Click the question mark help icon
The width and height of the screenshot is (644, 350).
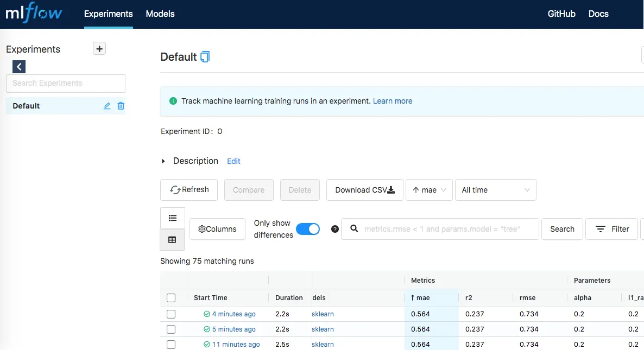point(334,229)
